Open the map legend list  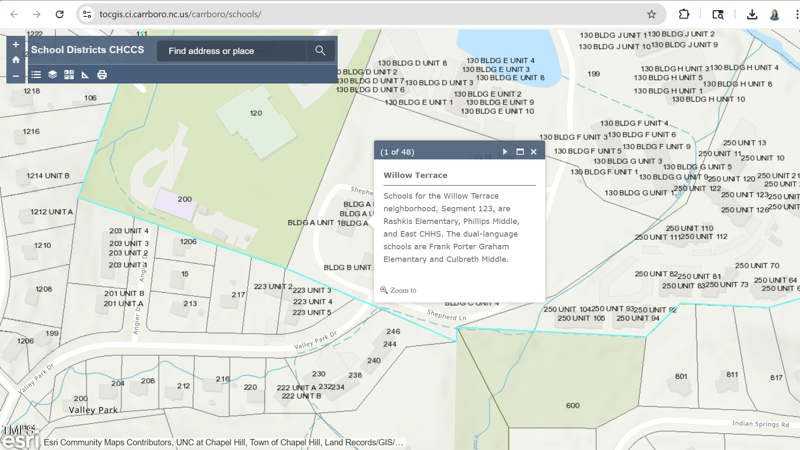(x=36, y=75)
